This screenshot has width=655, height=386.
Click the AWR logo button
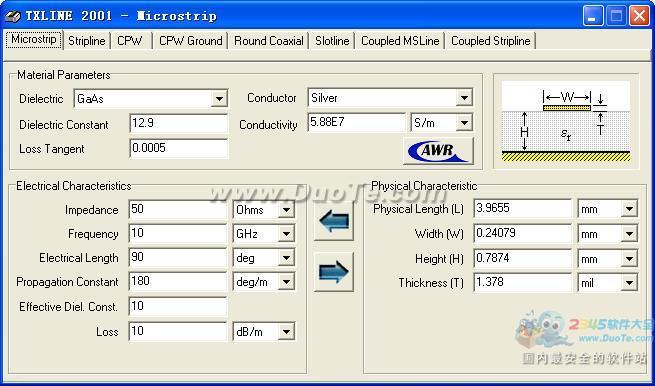click(x=439, y=150)
